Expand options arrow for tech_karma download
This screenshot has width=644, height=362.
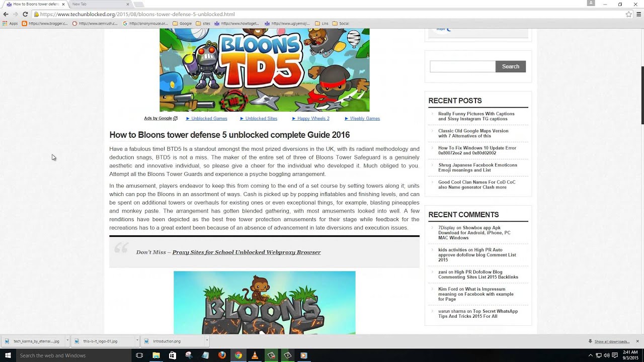(x=67, y=341)
